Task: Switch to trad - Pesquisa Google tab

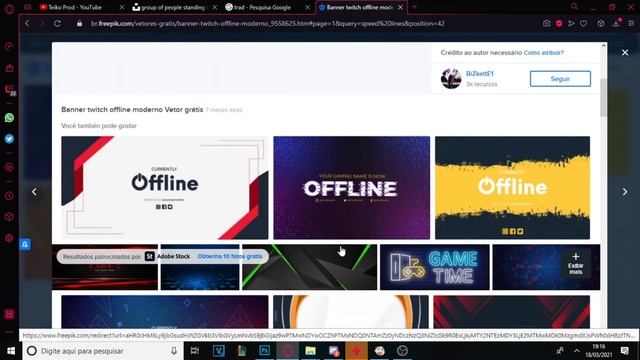Action: coord(262,7)
